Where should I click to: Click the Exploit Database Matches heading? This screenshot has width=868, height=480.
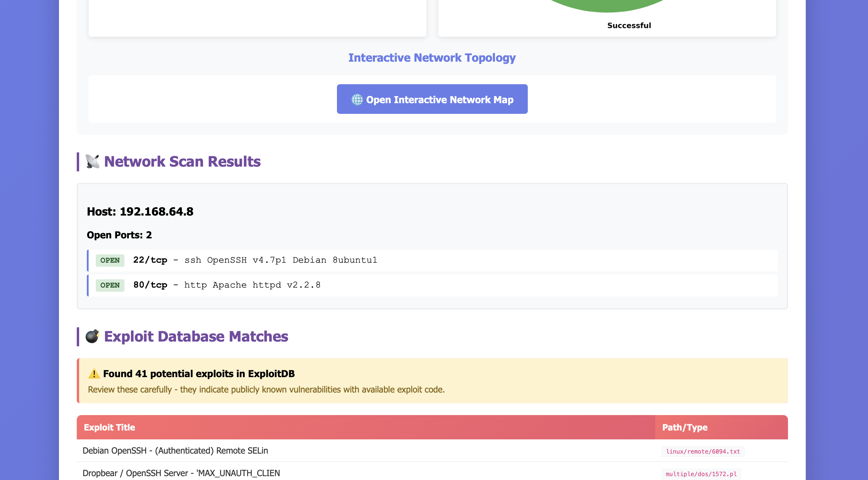(196, 337)
